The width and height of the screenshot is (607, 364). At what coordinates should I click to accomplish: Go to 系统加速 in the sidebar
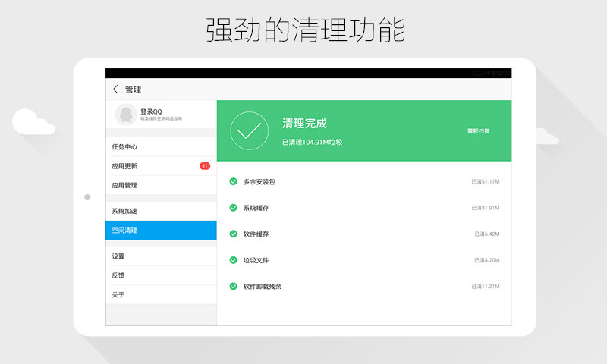coord(124,211)
